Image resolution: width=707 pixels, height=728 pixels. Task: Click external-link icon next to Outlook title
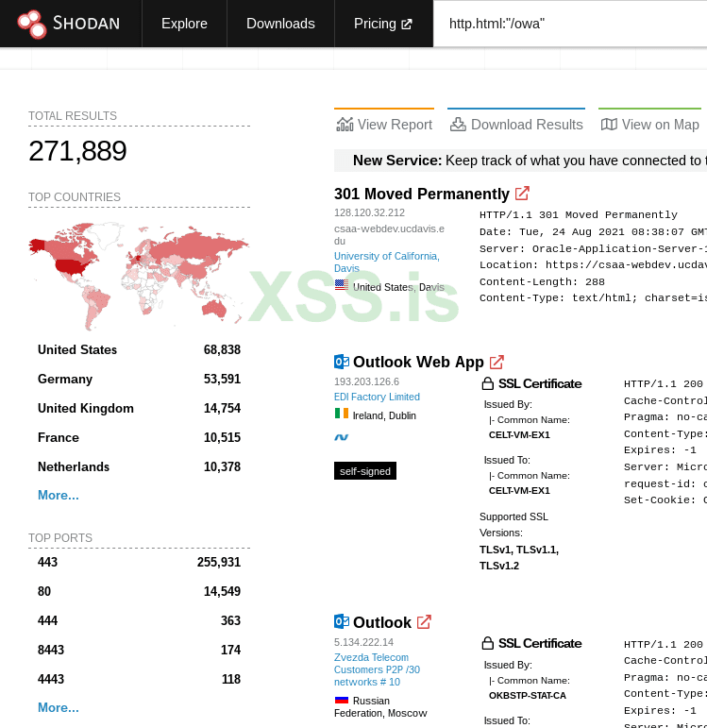[424, 622]
